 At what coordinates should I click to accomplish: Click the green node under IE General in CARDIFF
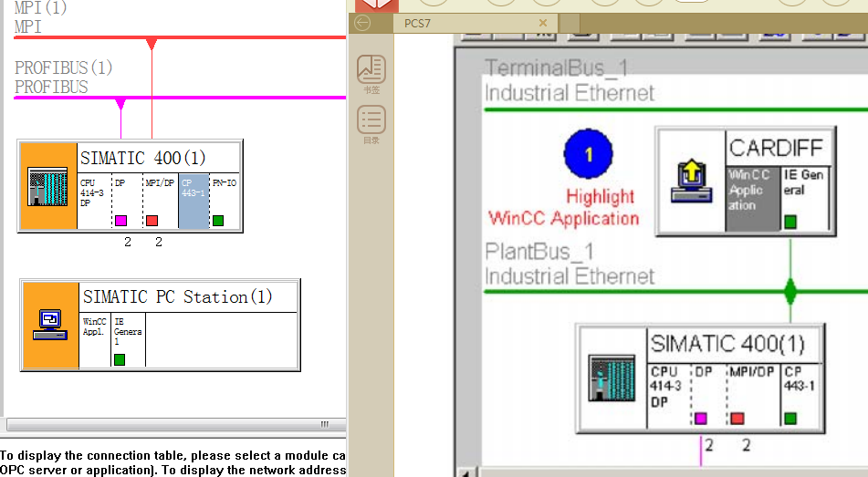pos(790,222)
